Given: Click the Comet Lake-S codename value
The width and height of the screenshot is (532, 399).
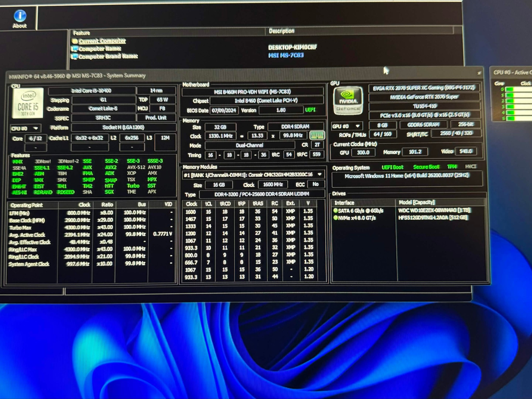Looking at the screenshot, I should pos(103,109).
